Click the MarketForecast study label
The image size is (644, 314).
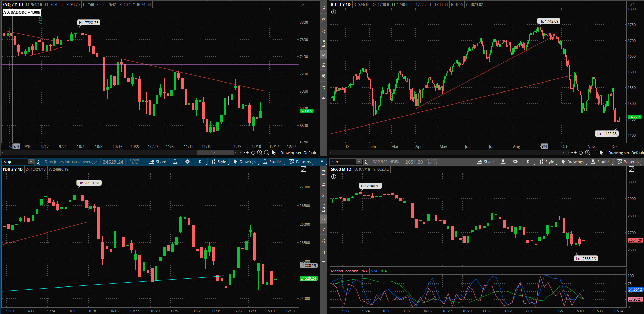pos(344,271)
